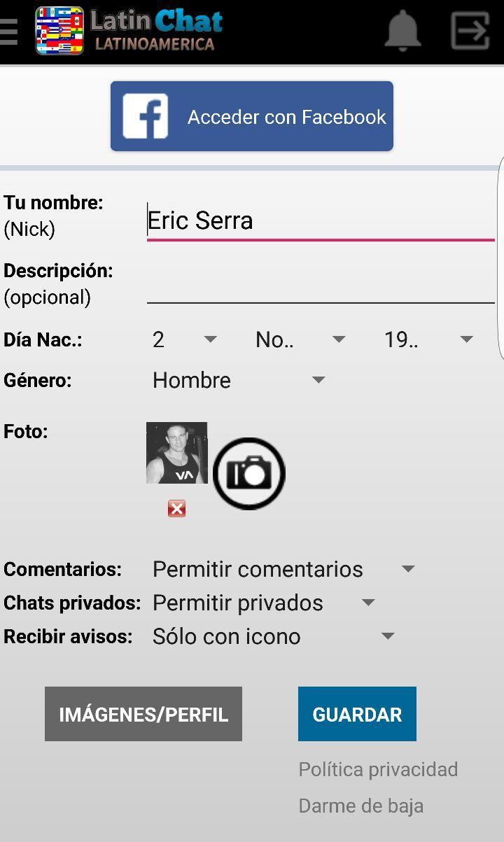Tap the Facebook logo icon
Screen dimensions: 504x842
click(x=146, y=116)
